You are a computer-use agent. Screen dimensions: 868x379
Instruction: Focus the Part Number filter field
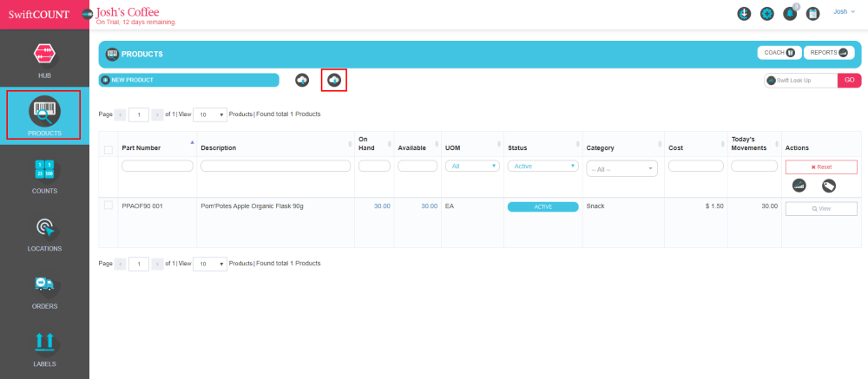[157, 166]
